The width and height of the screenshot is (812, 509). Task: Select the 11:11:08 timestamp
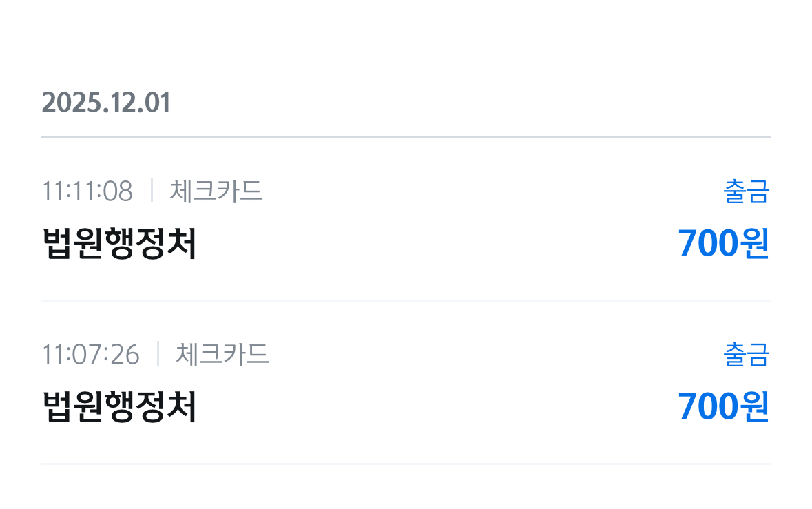point(87,191)
